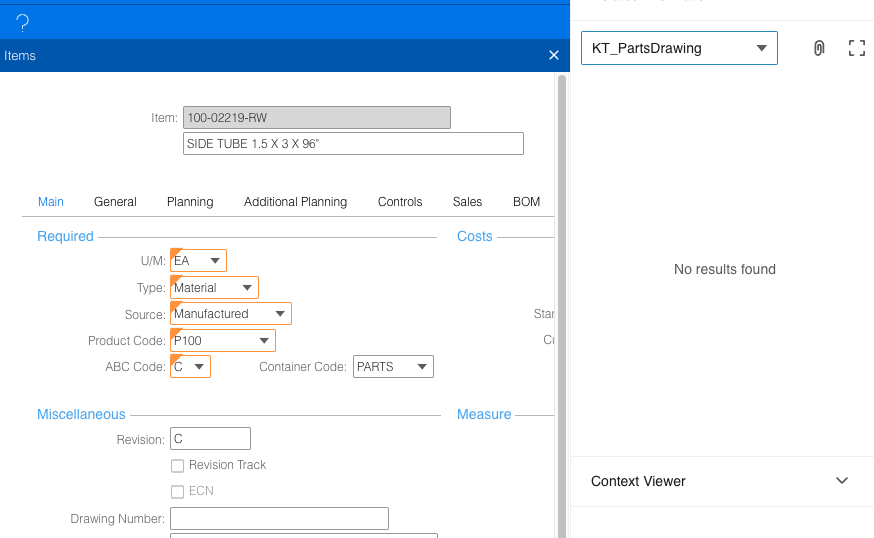Open the ABC Code dropdown
The image size is (874, 538).
click(x=190, y=367)
